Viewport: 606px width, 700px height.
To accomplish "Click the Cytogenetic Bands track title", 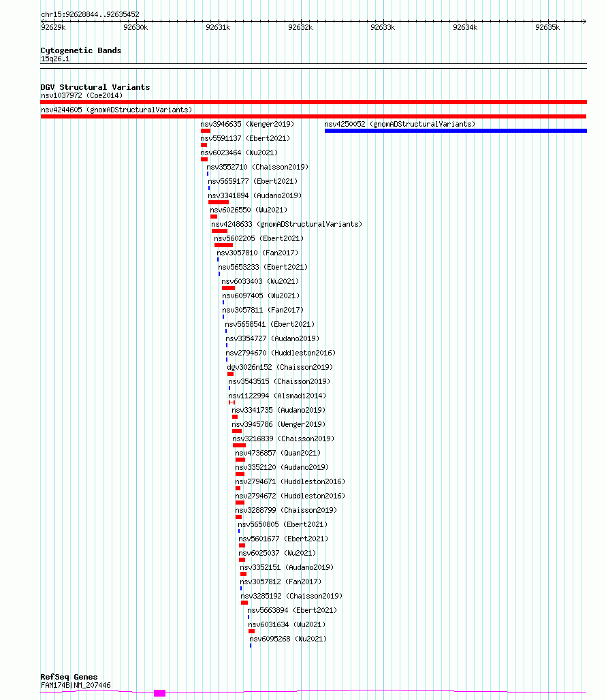I will coord(81,50).
